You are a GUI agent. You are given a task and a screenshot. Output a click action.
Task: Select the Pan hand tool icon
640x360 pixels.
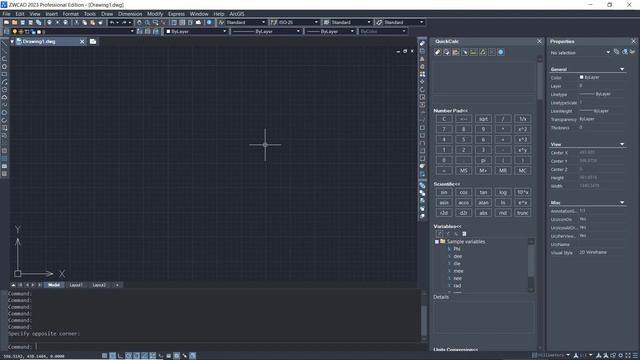click(x=139, y=22)
